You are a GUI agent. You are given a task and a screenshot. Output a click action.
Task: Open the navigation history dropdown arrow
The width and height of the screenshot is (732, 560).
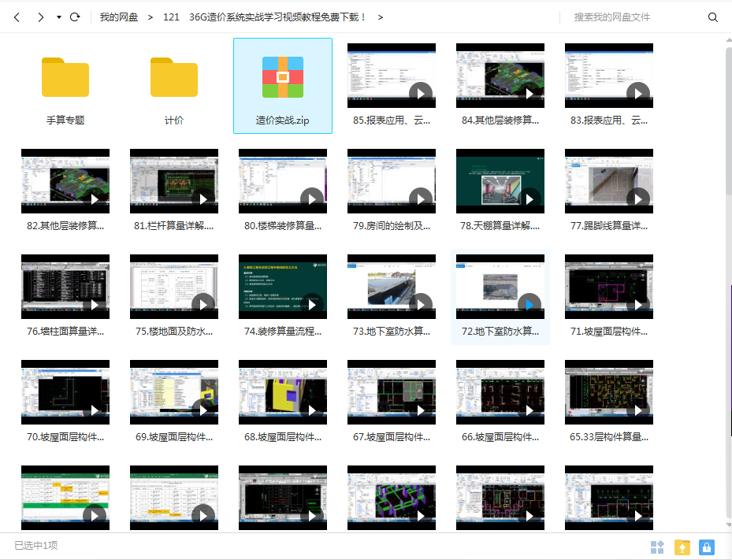(59, 17)
